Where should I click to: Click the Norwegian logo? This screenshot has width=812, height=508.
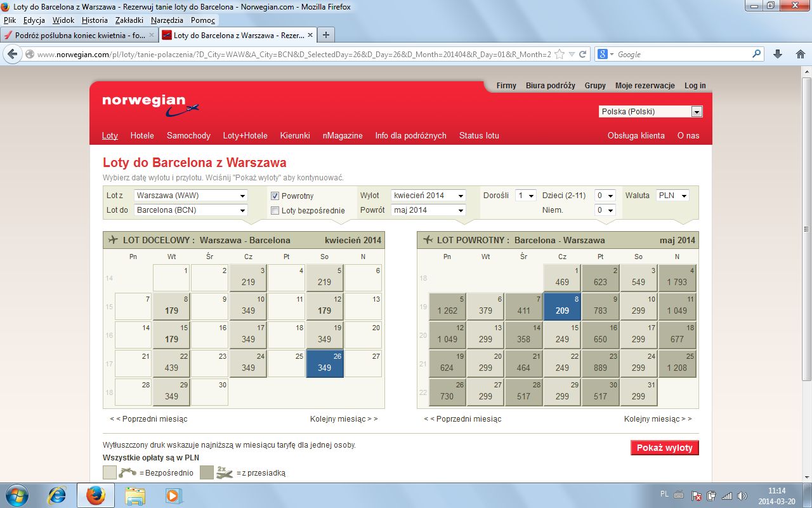[151, 105]
